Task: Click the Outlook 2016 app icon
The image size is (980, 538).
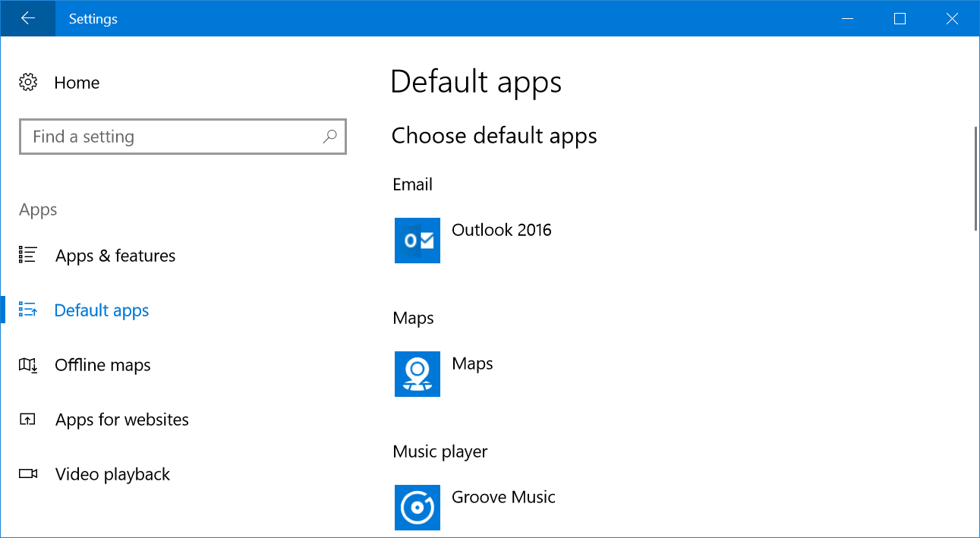Action: (418, 241)
